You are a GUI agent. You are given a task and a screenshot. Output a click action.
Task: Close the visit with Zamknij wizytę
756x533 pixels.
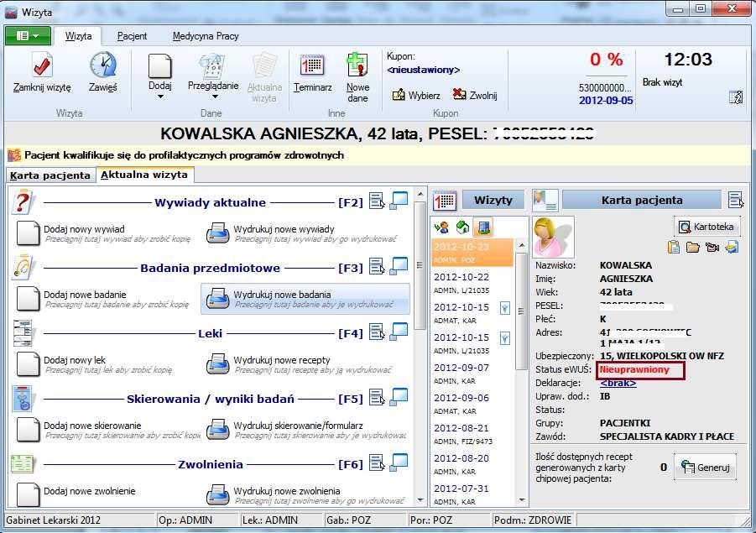[42, 71]
